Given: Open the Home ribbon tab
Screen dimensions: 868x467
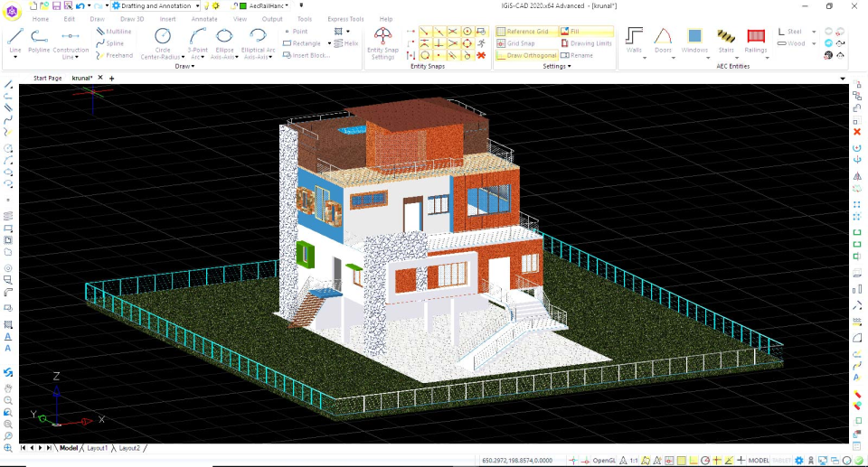Looking at the screenshot, I should point(41,19).
